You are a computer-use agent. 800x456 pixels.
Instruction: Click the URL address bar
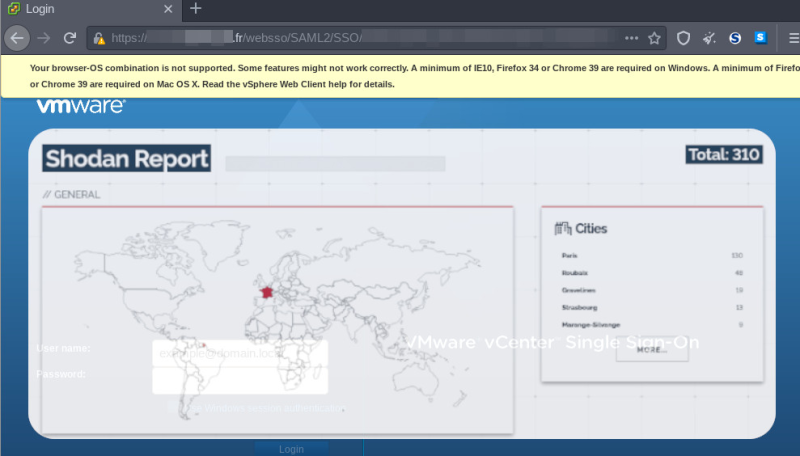(360, 38)
